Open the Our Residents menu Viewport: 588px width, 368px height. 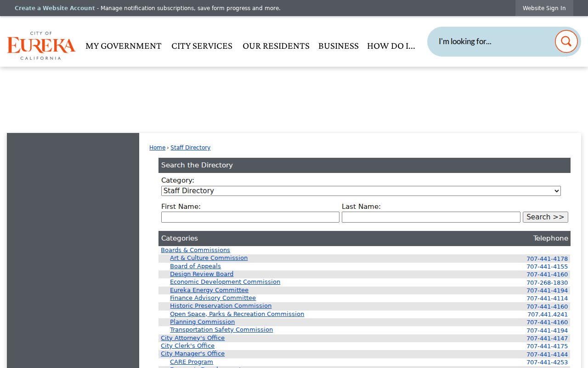[276, 46]
